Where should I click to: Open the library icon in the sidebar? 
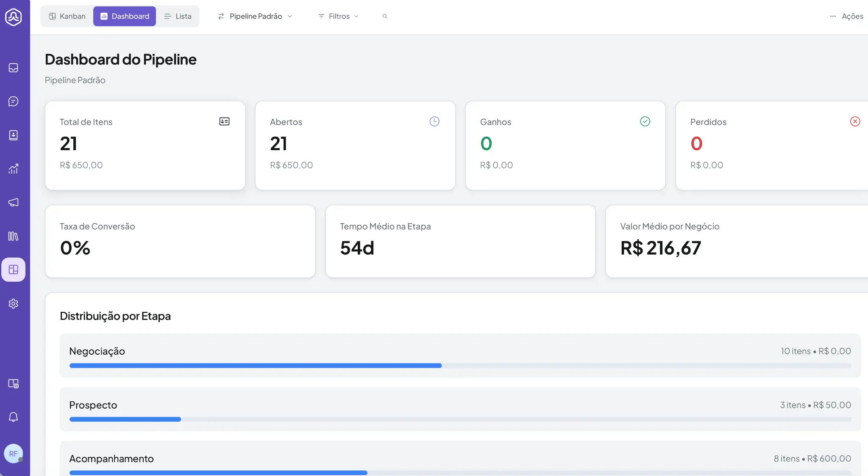click(x=14, y=236)
